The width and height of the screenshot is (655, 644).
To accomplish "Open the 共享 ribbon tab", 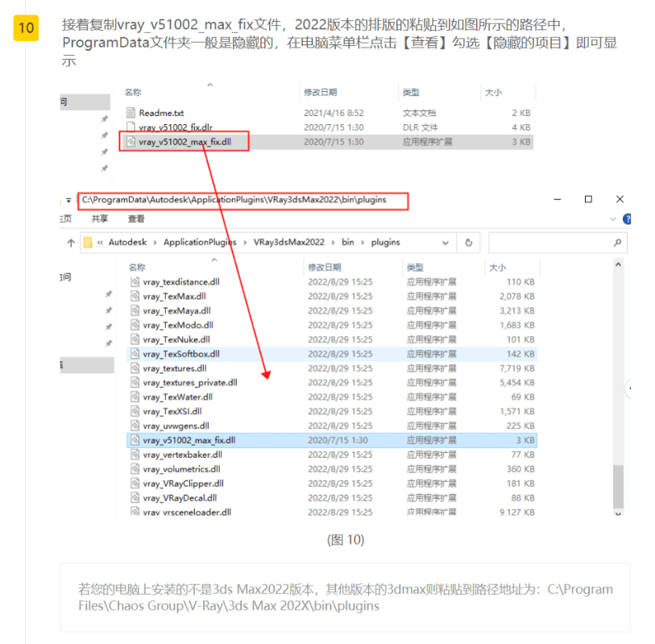I will (x=100, y=218).
